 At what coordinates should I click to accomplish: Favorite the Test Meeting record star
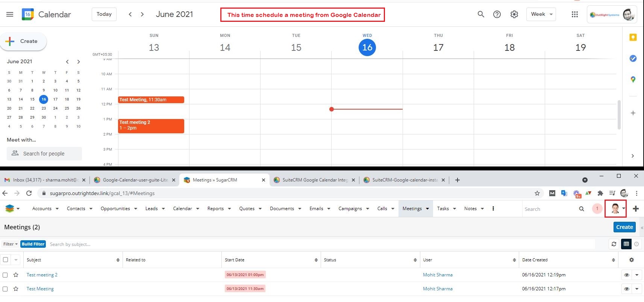16,289
